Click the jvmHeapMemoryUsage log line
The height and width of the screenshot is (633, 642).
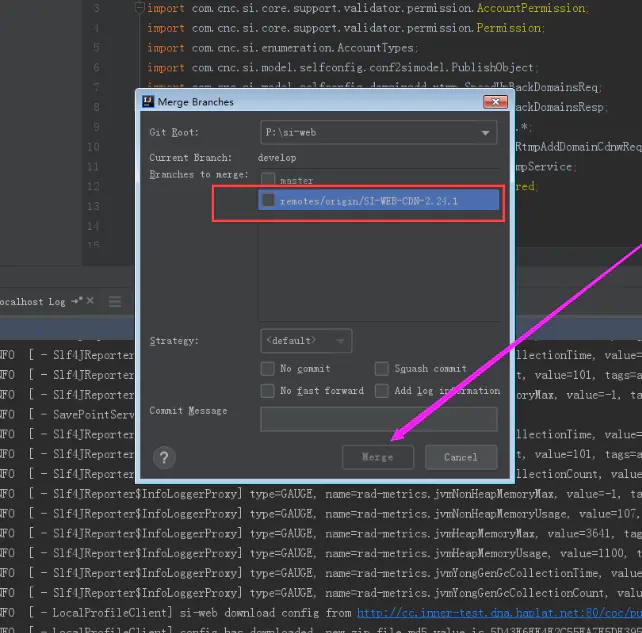[321, 554]
